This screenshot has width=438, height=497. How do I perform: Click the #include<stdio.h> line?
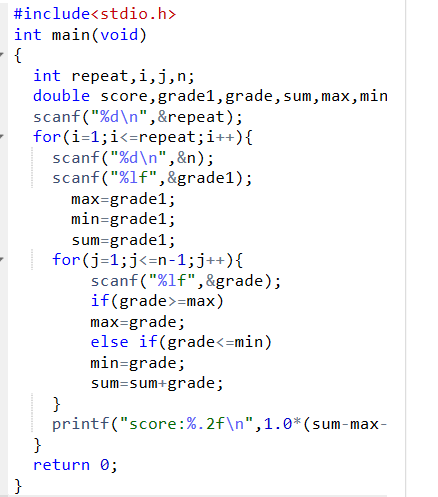(95, 14)
